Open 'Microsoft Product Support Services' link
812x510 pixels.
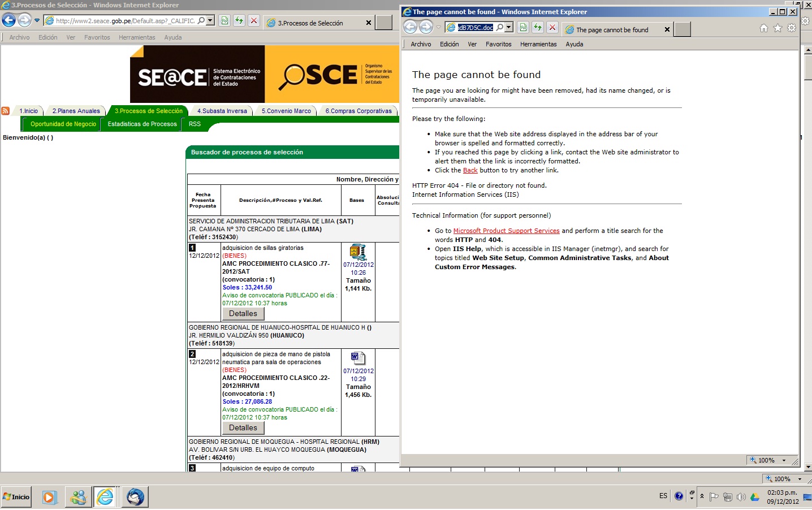point(506,231)
